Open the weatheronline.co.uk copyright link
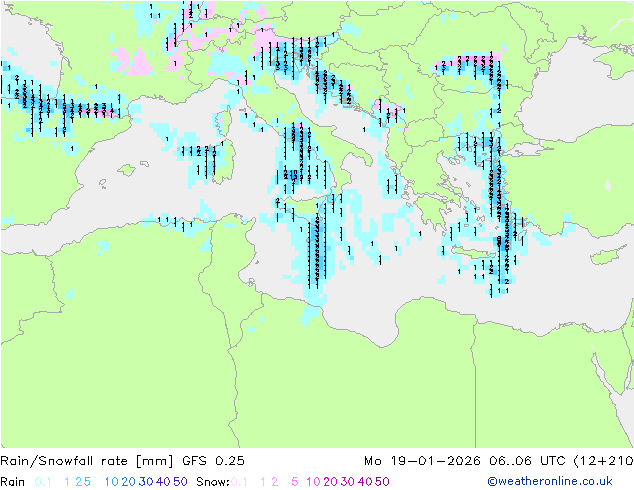 pyautogui.click(x=550, y=482)
